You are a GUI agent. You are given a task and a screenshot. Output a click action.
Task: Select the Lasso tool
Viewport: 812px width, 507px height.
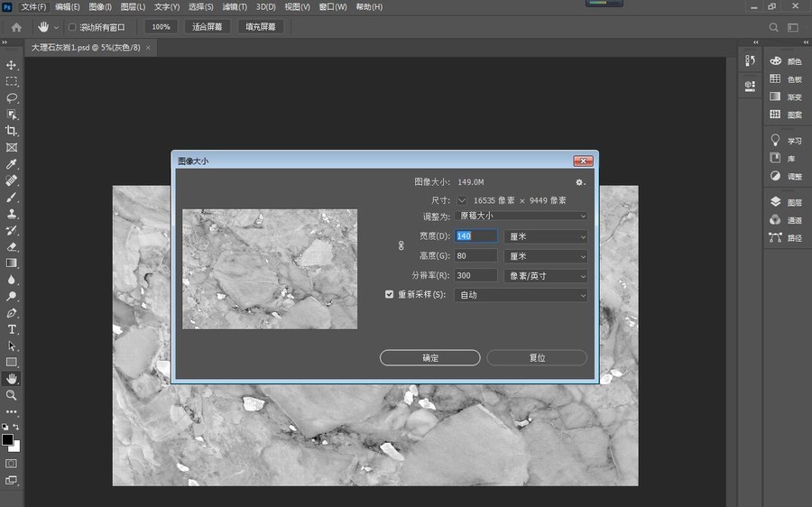12,97
